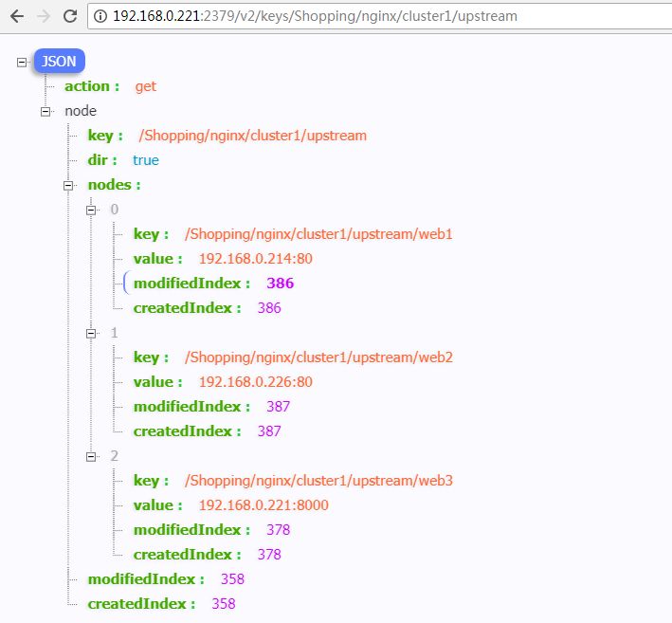Click highlighted modifiedIndex 386 value
672x623 pixels.
click(280, 284)
